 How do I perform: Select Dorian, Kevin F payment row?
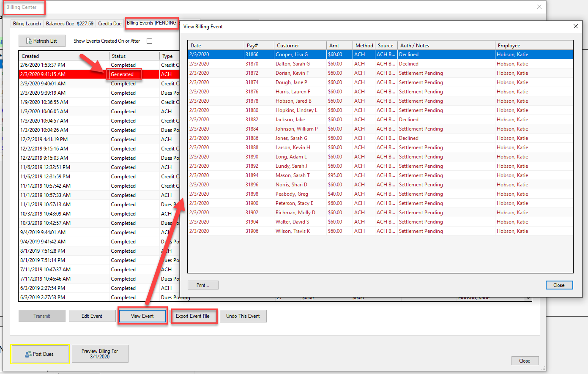(380, 73)
